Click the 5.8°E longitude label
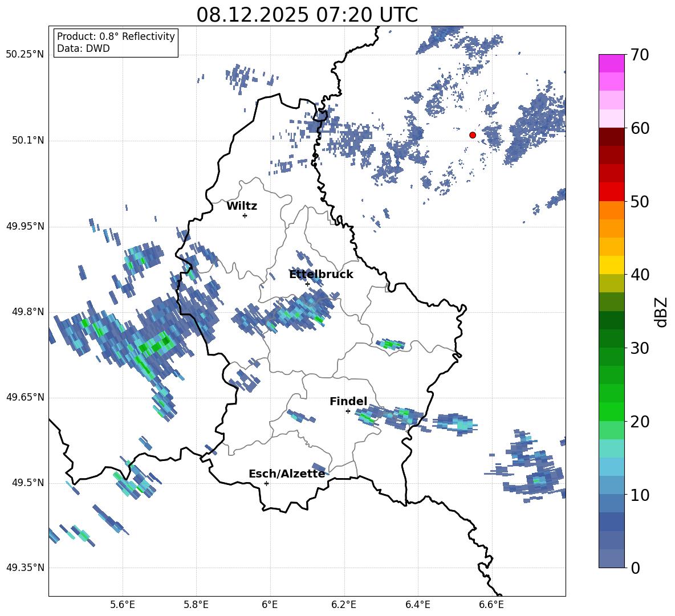 [196, 605]
